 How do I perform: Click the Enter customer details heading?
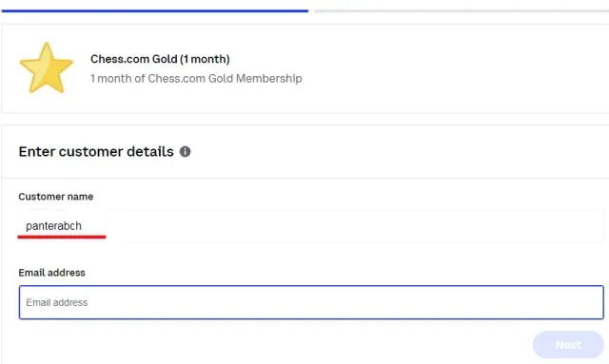(96, 151)
